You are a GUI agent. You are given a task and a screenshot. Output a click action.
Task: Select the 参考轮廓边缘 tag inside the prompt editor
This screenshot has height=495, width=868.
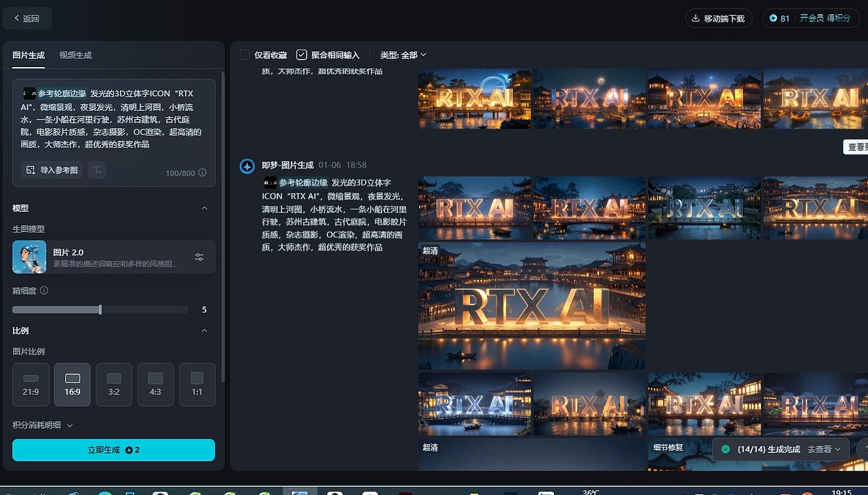click(x=55, y=94)
